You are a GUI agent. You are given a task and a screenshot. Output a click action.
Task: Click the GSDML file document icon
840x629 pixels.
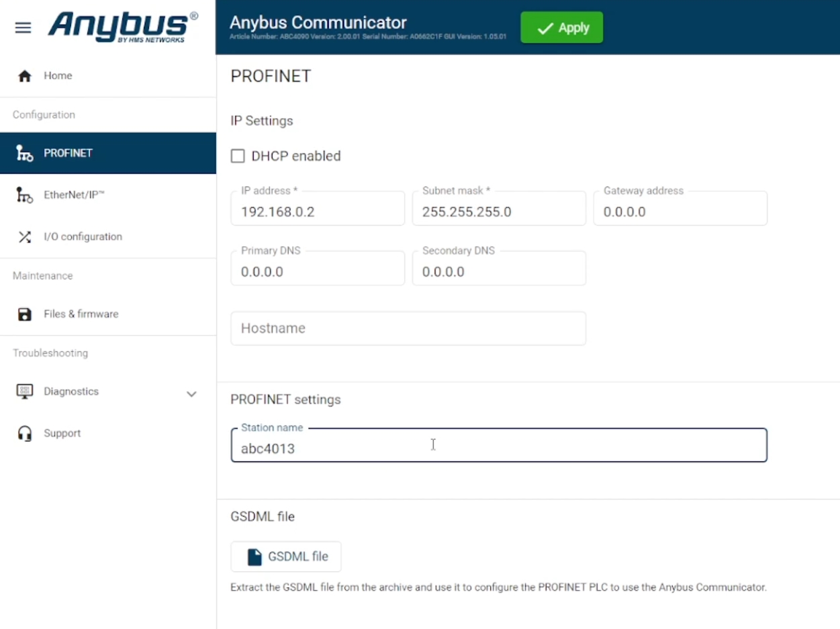[254, 557]
